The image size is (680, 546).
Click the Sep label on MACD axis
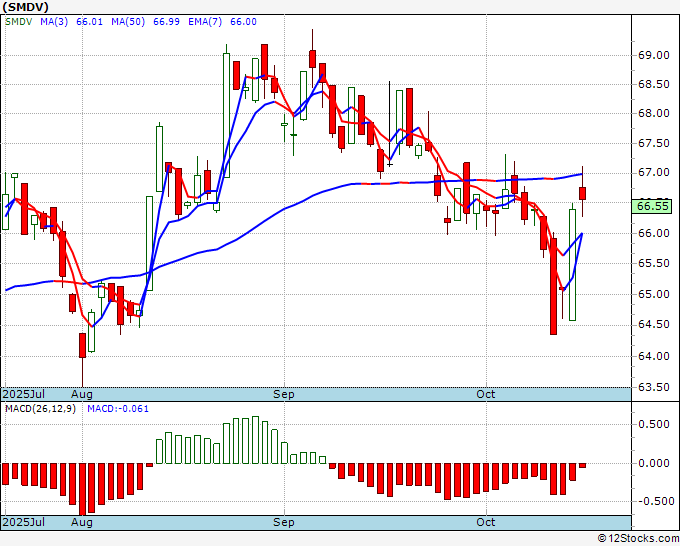[x=284, y=522]
